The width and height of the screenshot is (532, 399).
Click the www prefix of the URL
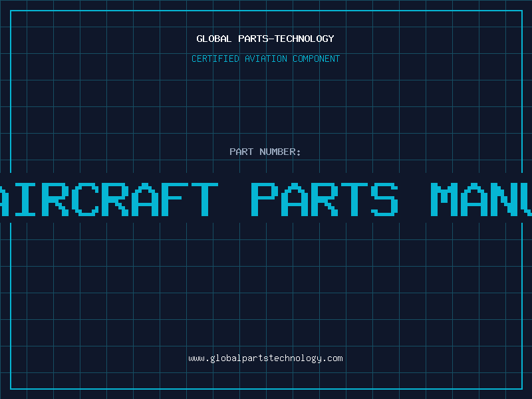tap(197, 358)
